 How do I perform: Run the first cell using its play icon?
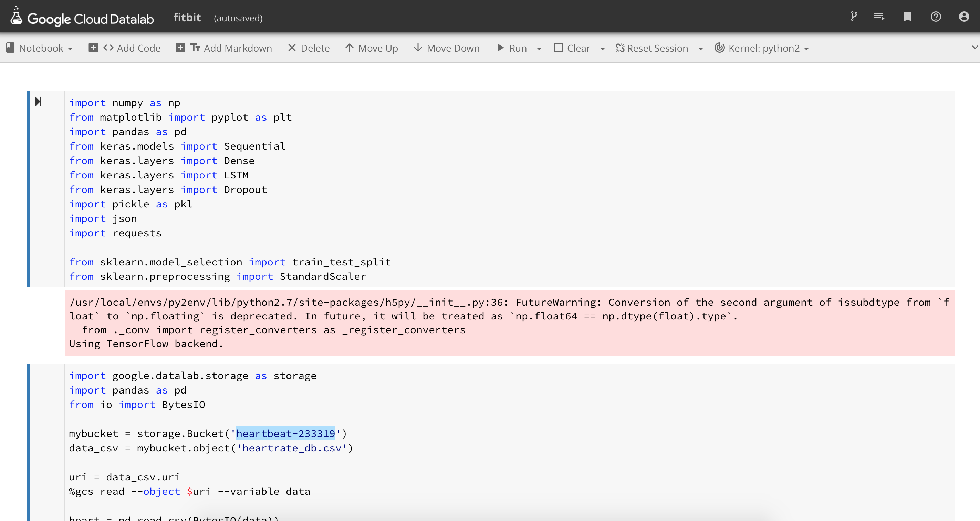[39, 102]
